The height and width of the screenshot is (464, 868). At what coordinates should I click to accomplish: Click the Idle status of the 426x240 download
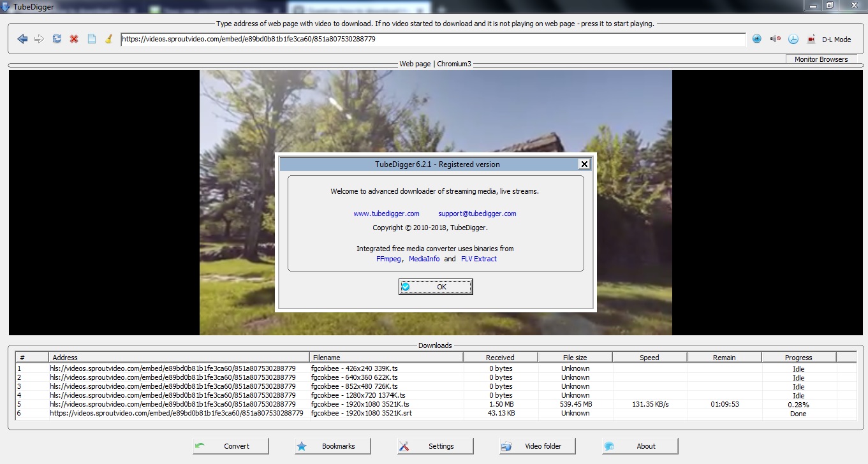798,369
